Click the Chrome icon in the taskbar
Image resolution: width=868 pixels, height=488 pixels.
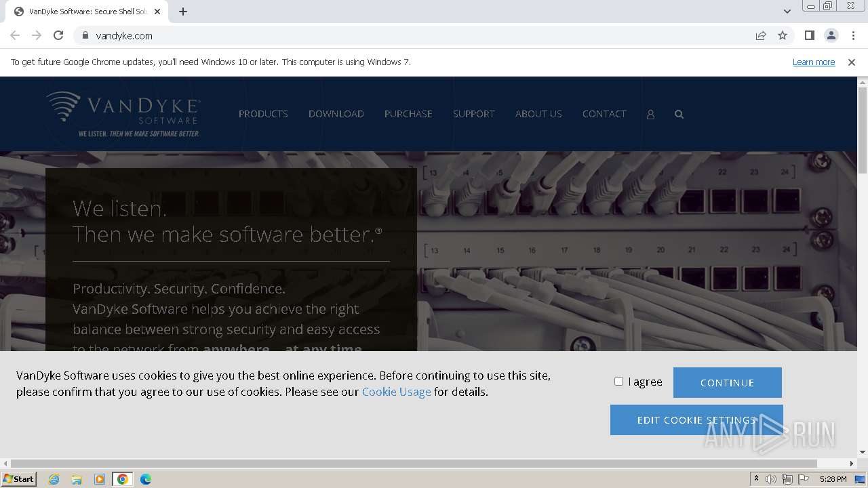pos(123,479)
